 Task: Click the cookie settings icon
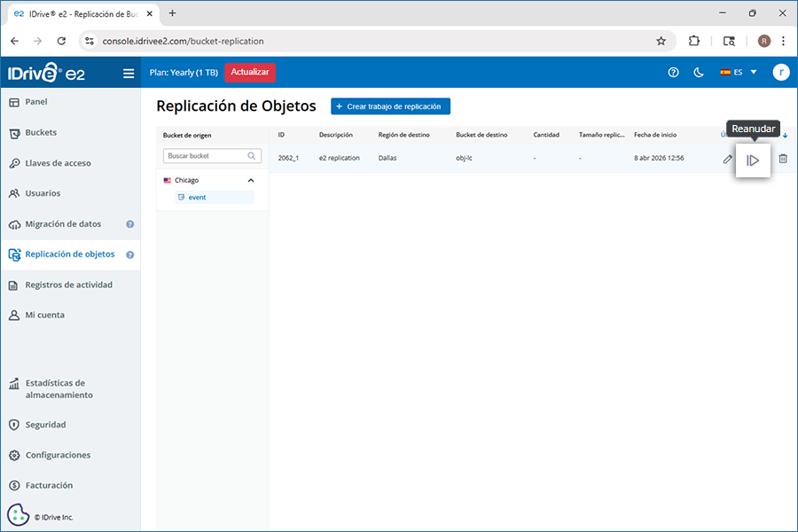point(18,515)
